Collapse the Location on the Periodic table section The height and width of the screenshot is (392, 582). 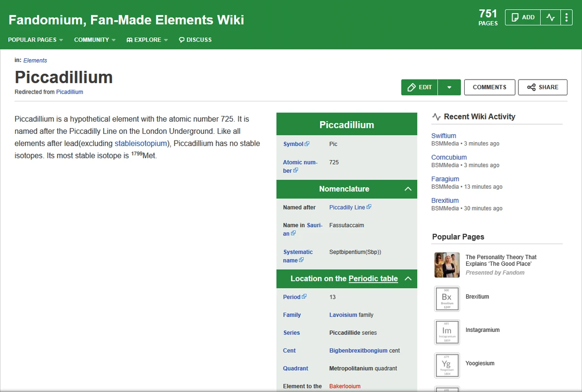point(409,278)
